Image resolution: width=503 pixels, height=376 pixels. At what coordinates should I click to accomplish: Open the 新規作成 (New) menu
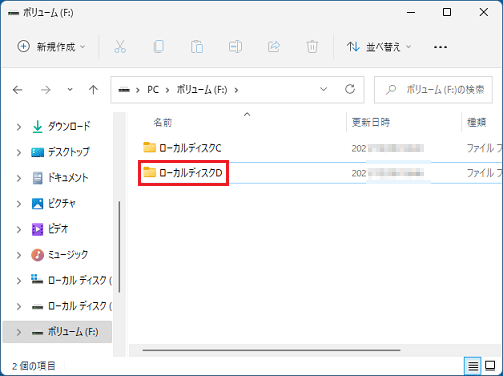(x=51, y=47)
